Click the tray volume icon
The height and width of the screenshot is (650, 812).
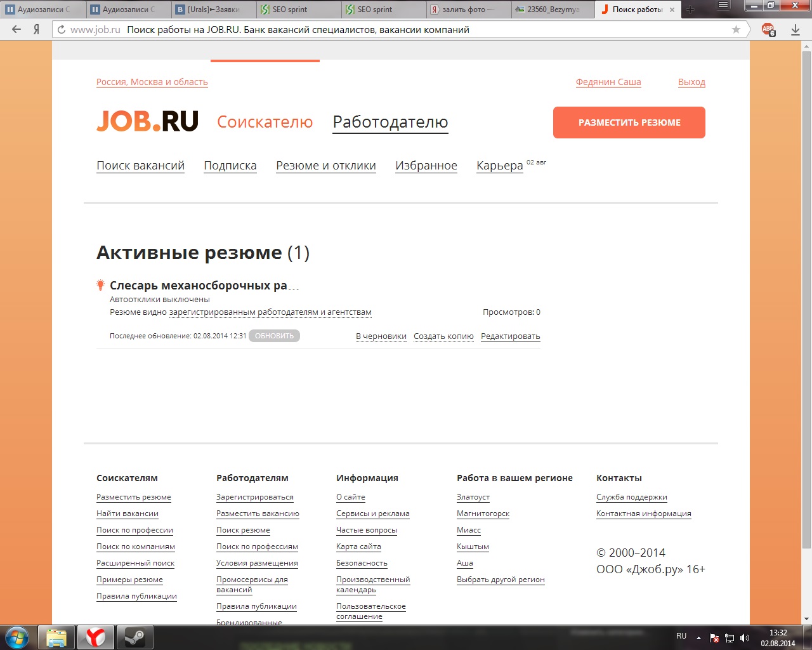point(745,638)
